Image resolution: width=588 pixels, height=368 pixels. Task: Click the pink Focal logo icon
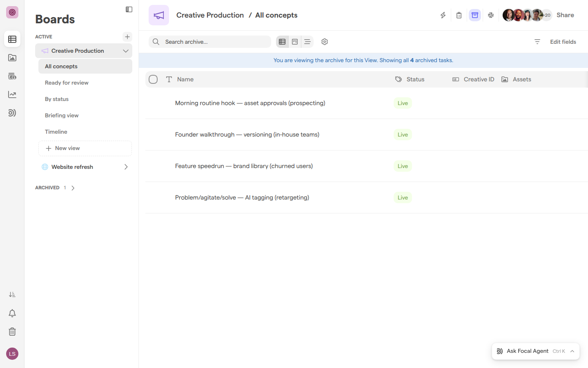[x=12, y=12]
